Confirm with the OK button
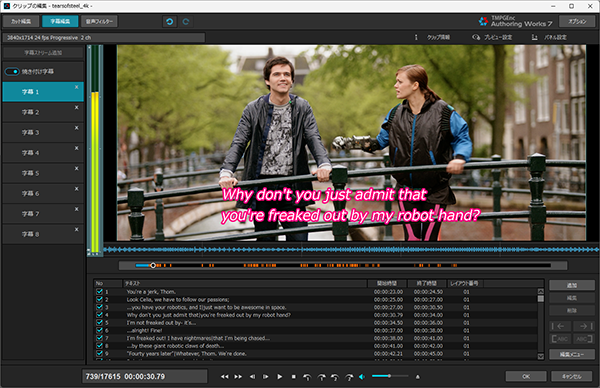 (526, 377)
